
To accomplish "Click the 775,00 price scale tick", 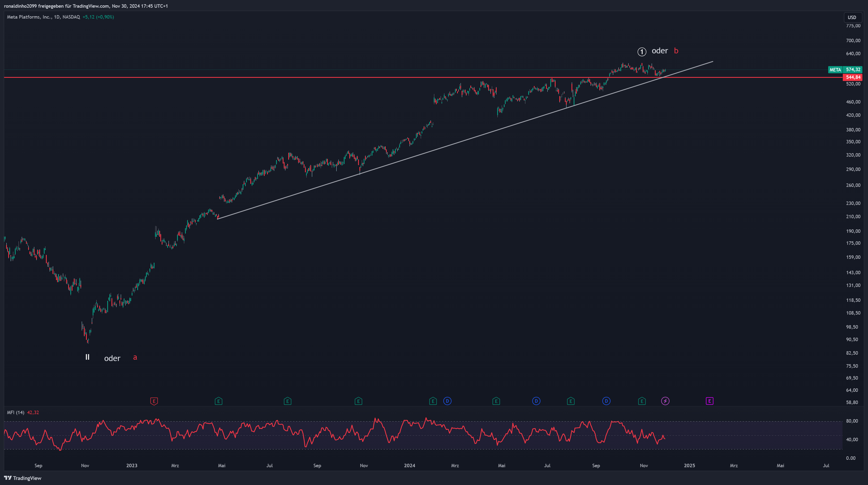I will 853,25.
